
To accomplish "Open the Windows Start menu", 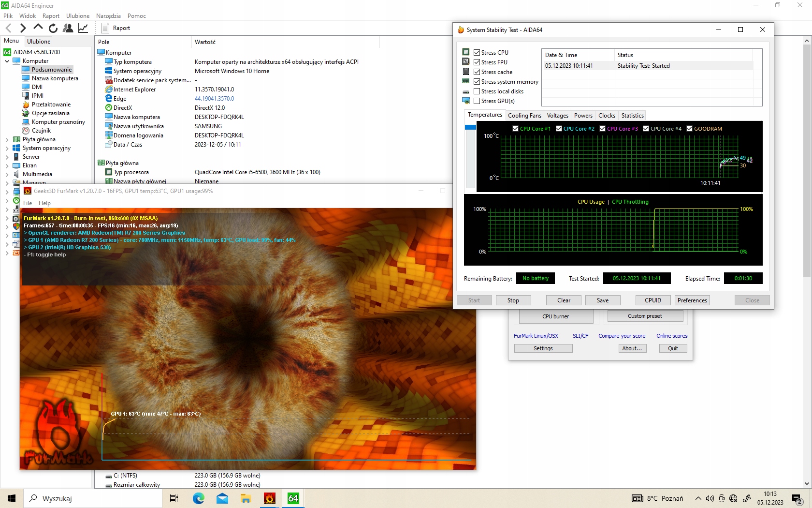I will click(12, 498).
